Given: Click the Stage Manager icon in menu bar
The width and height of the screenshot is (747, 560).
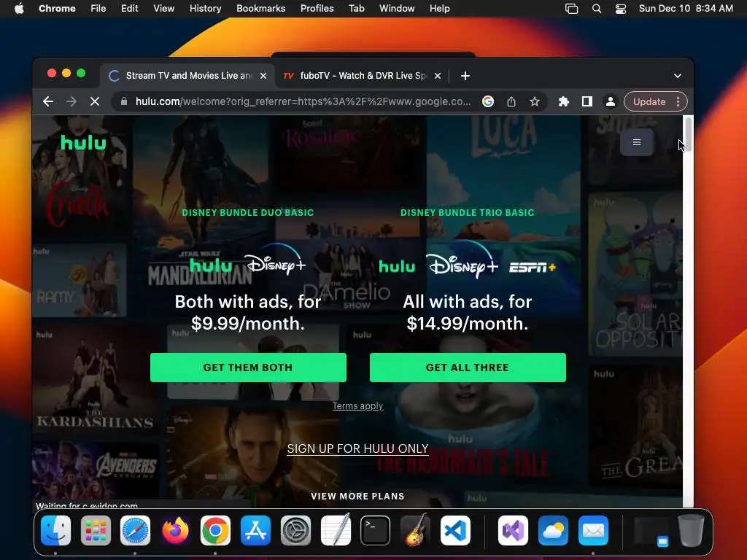Looking at the screenshot, I should (571, 9).
